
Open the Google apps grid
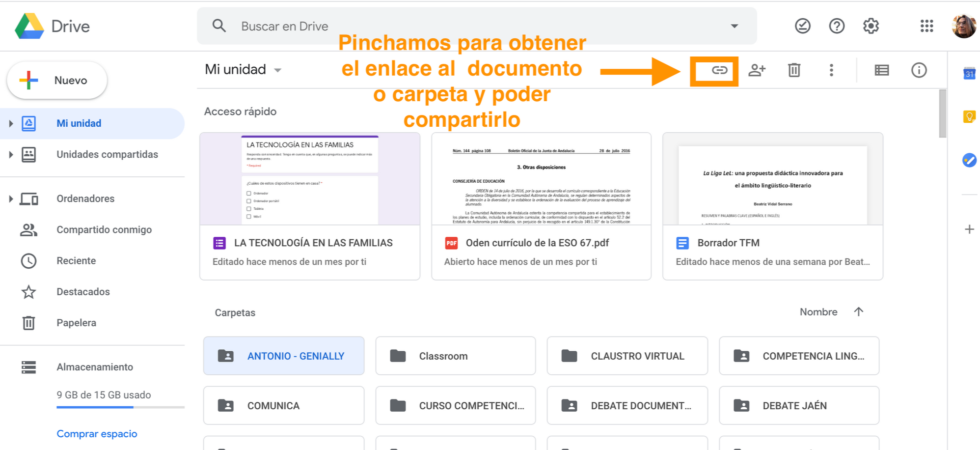[926, 26]
